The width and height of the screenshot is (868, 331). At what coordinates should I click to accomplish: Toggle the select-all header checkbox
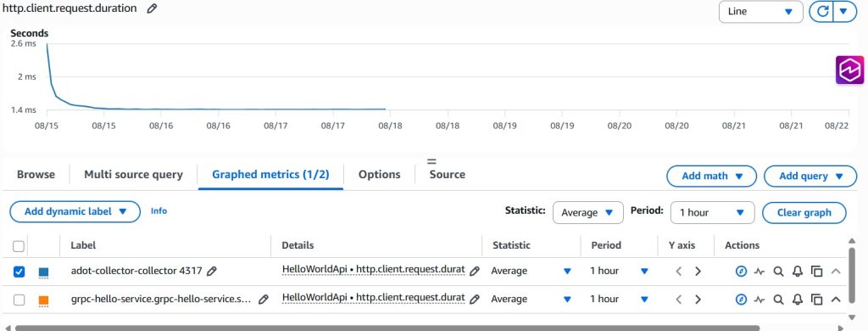19,246
